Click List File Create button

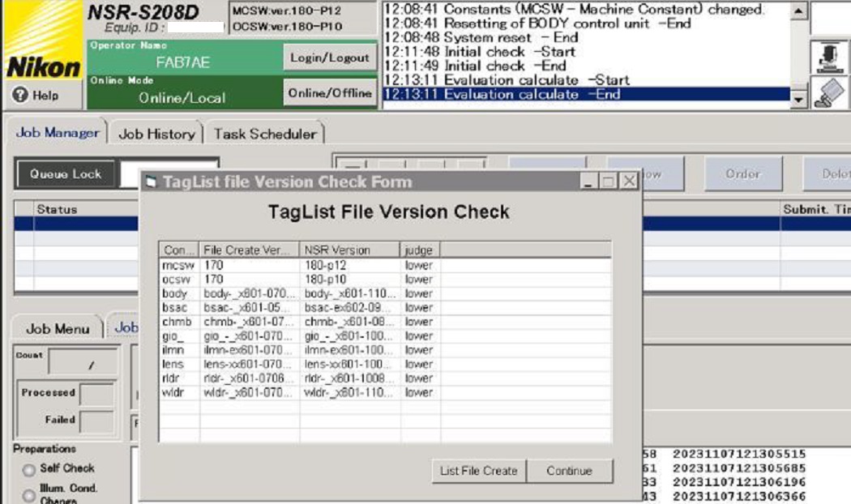(x=479, y=471)
